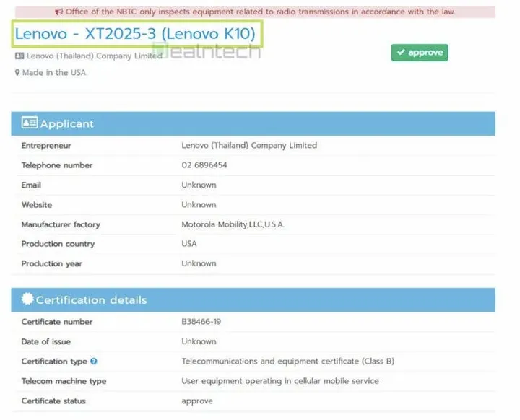This screenshot has height=420, width=520.
Task: Click Motorola Mobility,LLC,U.S.A. value
Action: pyautogui.click(x=233, y=224)
